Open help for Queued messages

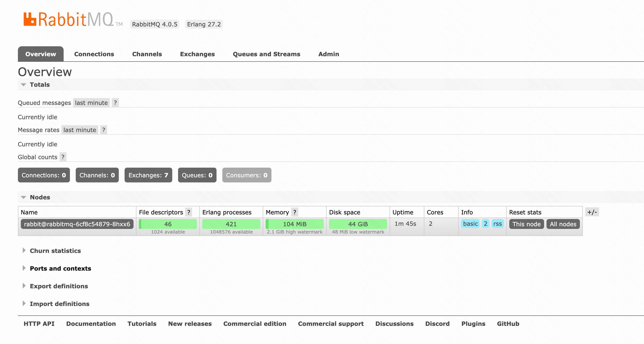(x=115, y=103)
